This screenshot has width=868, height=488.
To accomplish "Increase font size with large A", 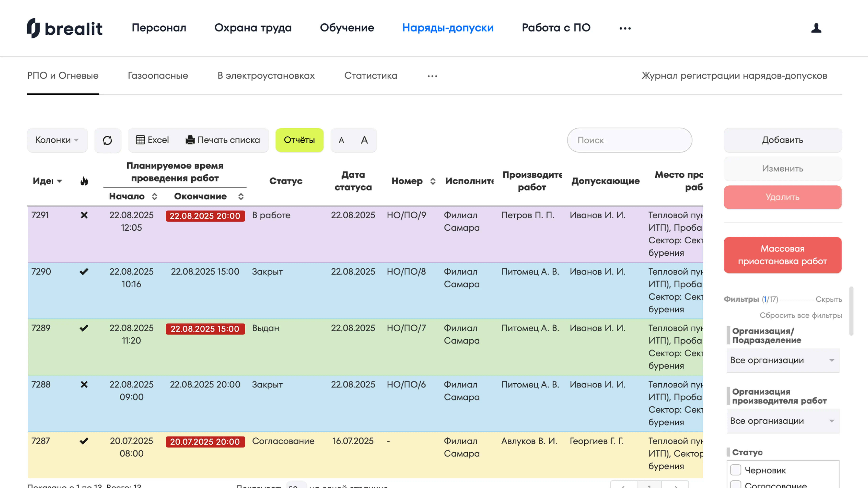I will tap(364, 140).
